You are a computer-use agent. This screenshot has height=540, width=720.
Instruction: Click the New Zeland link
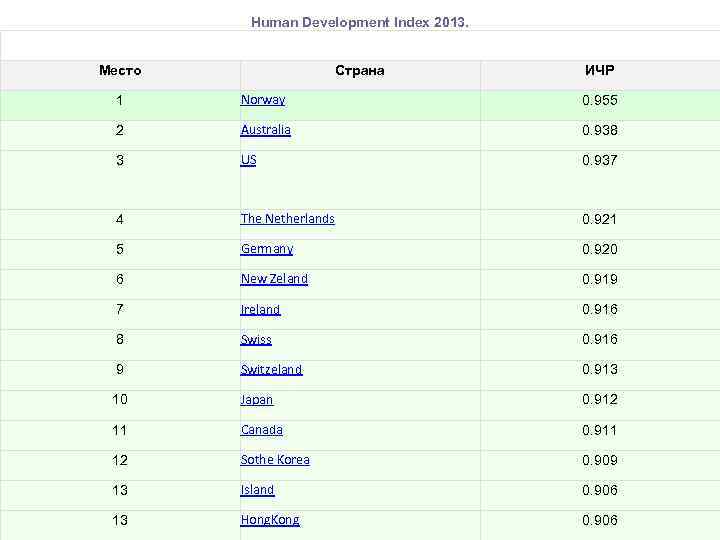tap(274, 279)
